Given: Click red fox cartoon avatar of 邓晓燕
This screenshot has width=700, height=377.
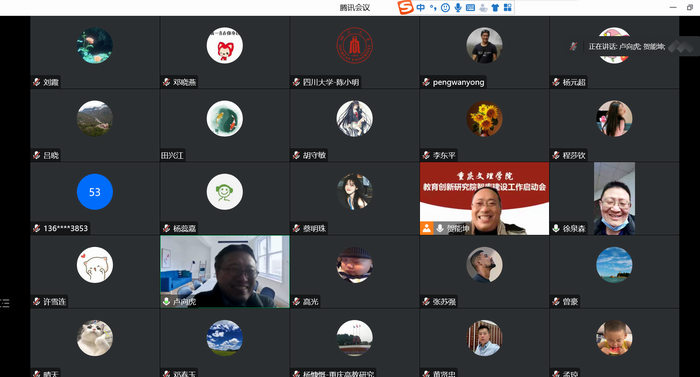Looking at the screenshot, I should pos(225,45).
